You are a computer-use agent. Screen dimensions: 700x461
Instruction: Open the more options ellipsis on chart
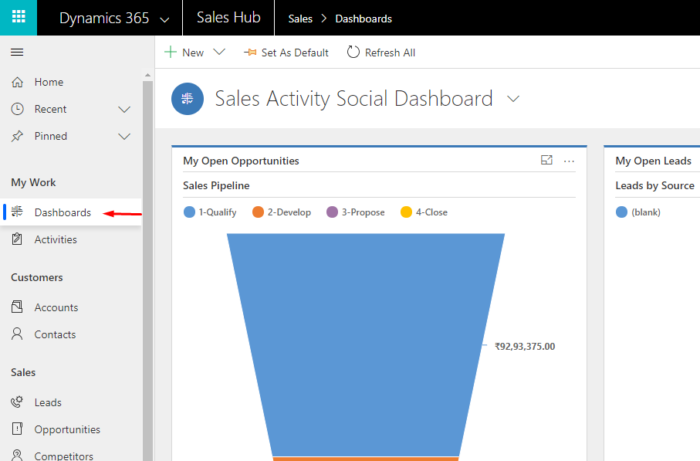569,161
